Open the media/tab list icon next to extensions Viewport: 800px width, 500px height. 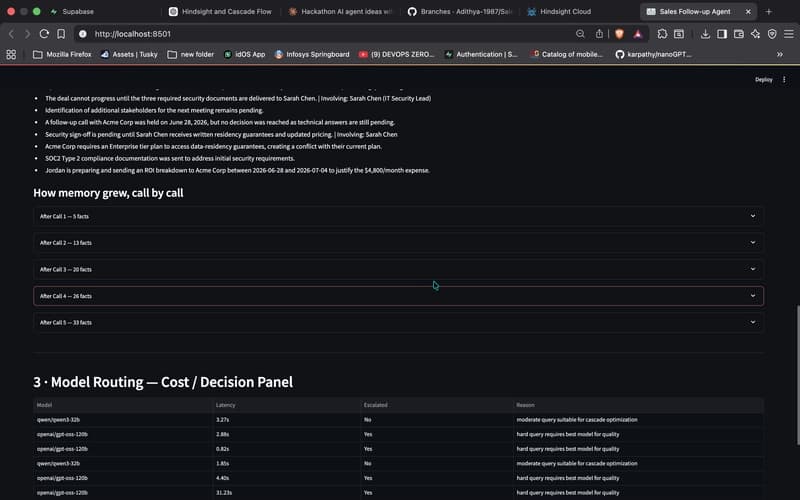pyautogui.click(x=679, y=34)
